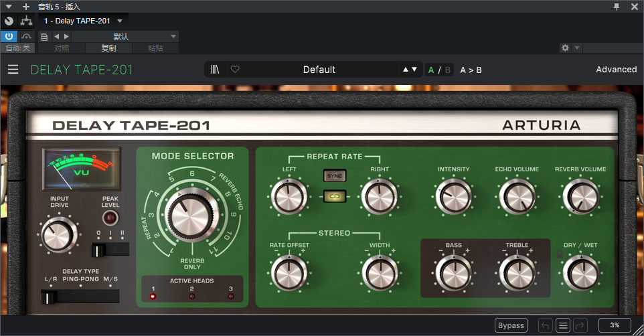Open the host preset file icon
The height and width of the screenshot is (336, 644).
pyautogui.click(x=44, y=37)
